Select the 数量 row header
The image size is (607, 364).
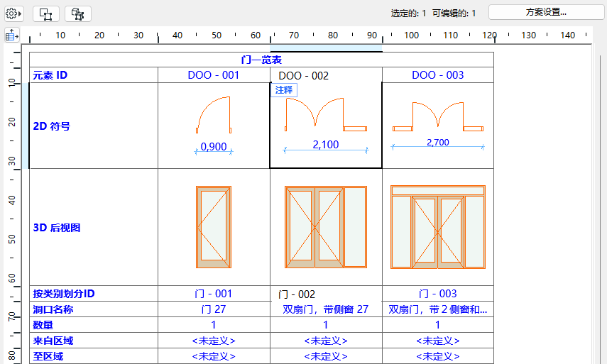(x=94, y=325)
